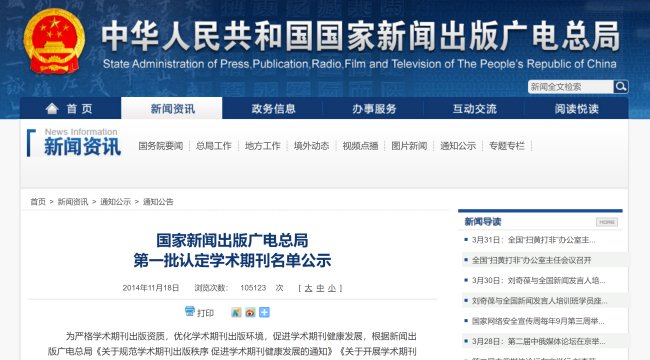
Task: Click the blue plus share icon
Action: pyautogui.click(x=264, y=312)
